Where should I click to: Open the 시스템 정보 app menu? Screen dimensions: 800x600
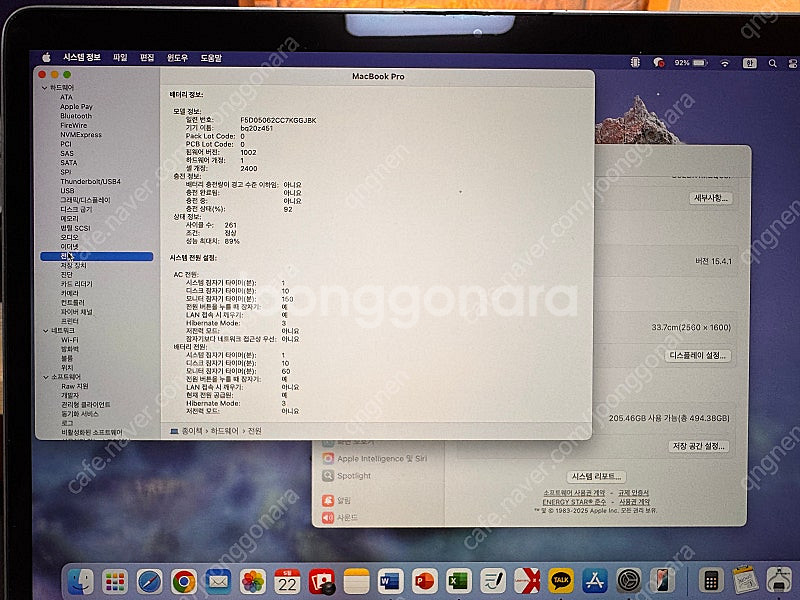82,57
